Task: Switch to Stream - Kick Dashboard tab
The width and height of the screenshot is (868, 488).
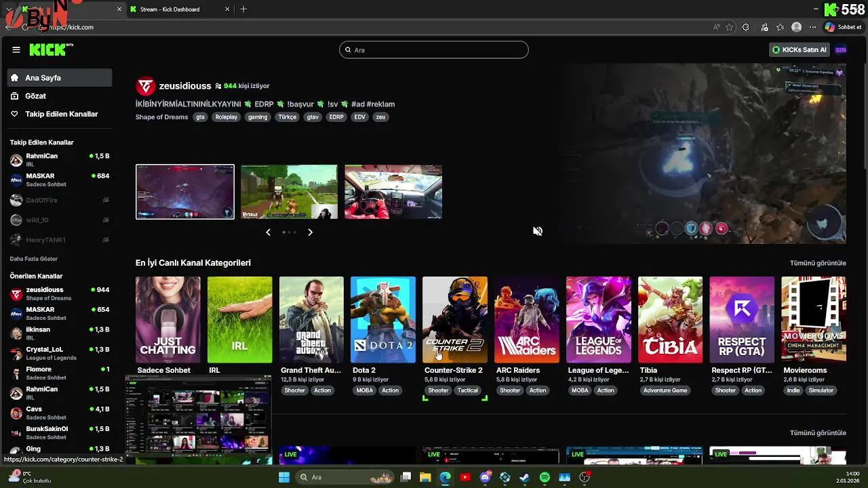Action: [180, 9]
